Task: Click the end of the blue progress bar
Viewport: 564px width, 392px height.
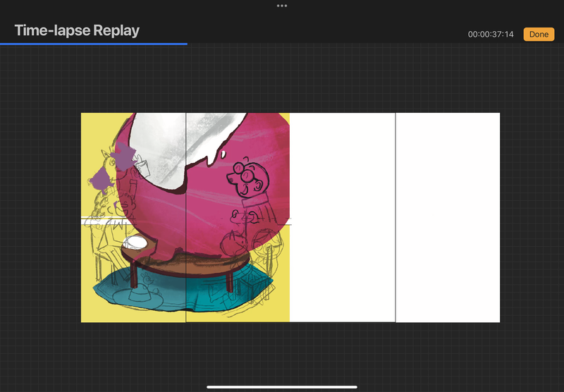Action: coord(186,44)
